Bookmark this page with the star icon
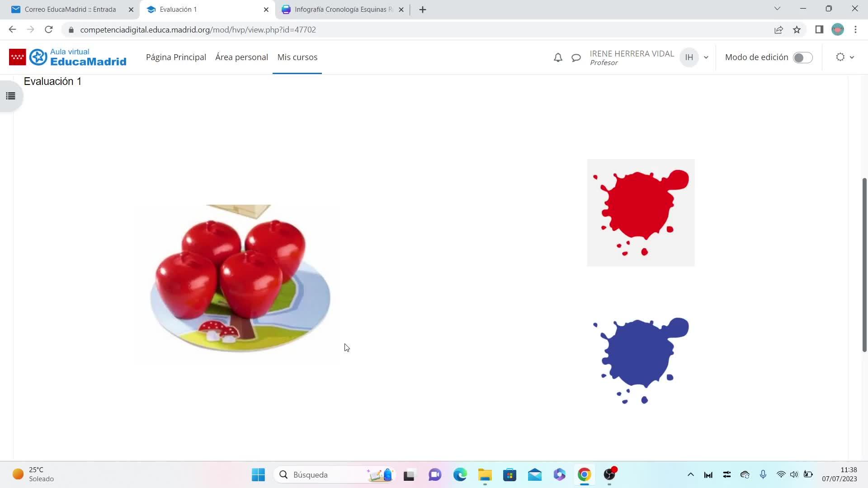Image resolution: width=868 pixels, height=488 pixels. coord(797,30)
